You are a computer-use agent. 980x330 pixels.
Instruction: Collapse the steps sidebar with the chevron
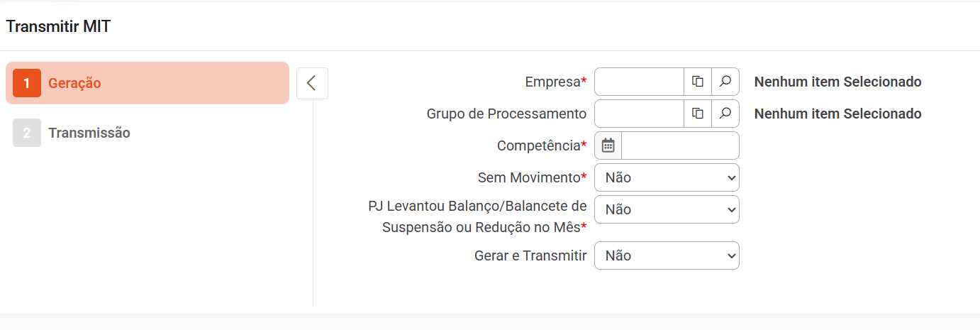pyautogui.click(x=312, y=83)
